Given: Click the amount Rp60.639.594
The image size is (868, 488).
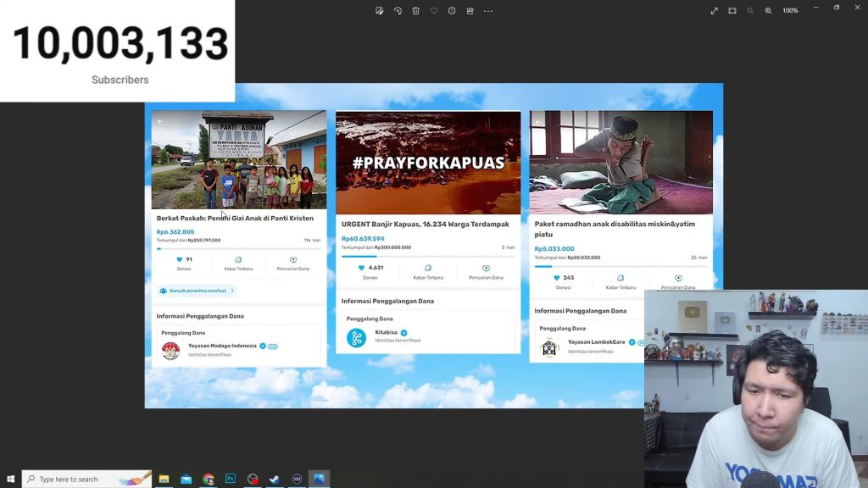Looking at the screenshot, I should (x=363, y=238).
